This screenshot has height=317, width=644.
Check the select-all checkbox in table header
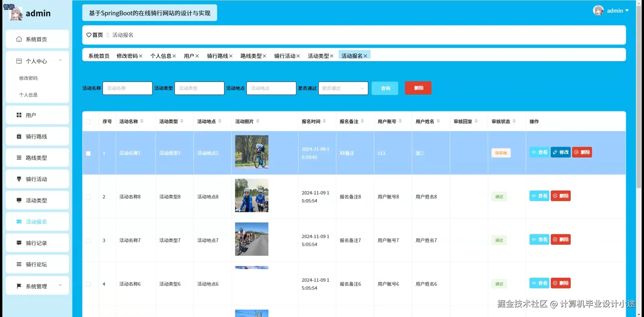coord(89,121)
